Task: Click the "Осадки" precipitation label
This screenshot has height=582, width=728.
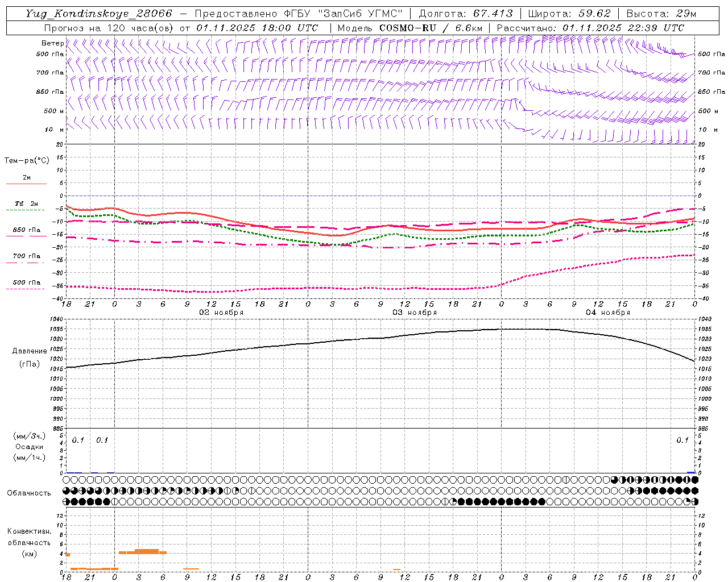Action: [30, 447]
